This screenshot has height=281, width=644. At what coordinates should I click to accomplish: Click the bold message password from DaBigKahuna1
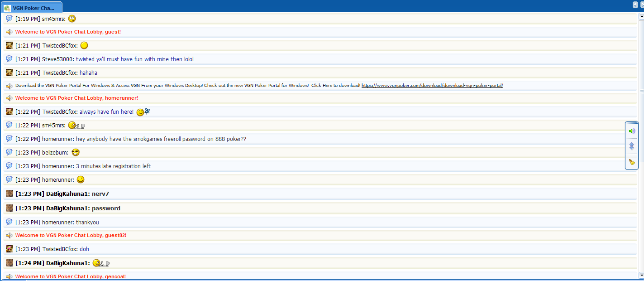tap(106, 208)
